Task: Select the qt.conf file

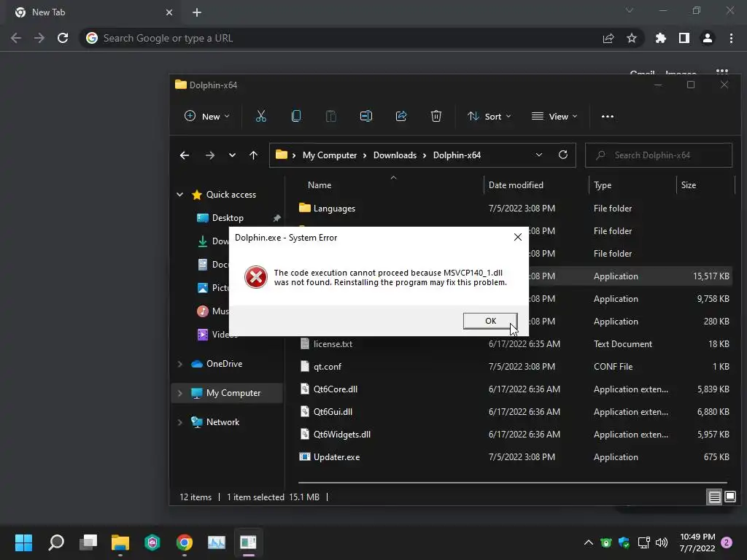Action: pyautogui.click(x=328, y=367)
